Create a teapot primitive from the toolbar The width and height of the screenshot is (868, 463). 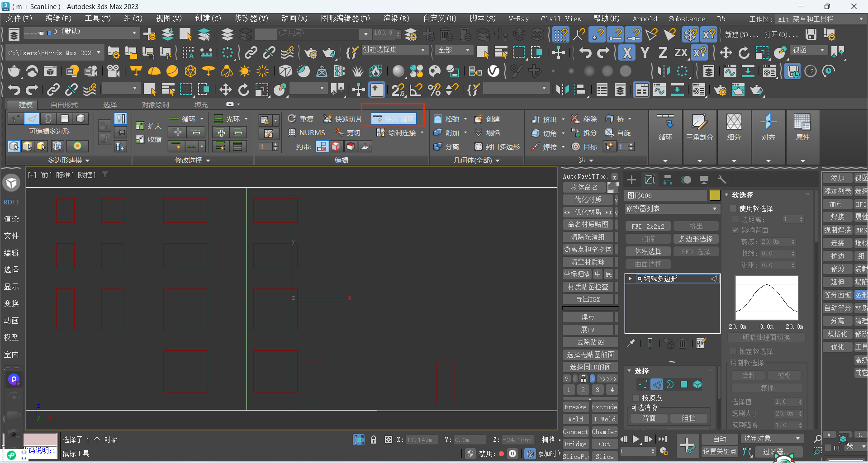tap(14, 71)
